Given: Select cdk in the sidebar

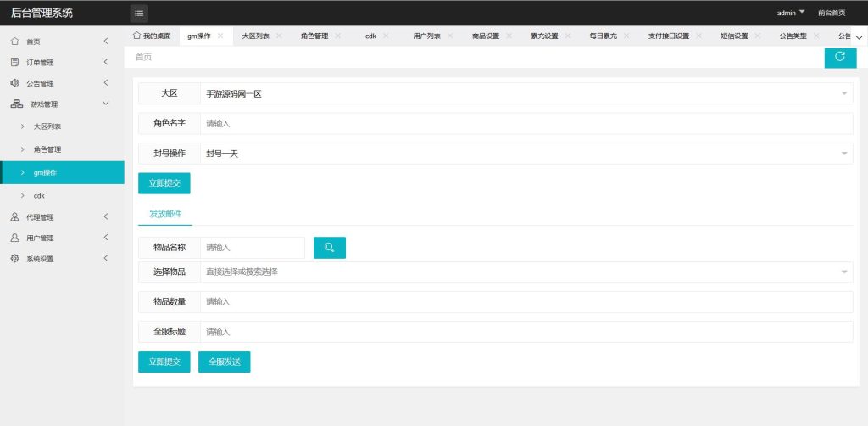Looking at the screenshot, I should 39,195.
